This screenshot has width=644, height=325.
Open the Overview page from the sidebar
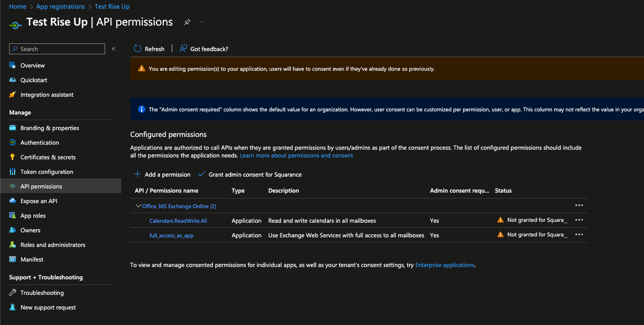[33, 65]
